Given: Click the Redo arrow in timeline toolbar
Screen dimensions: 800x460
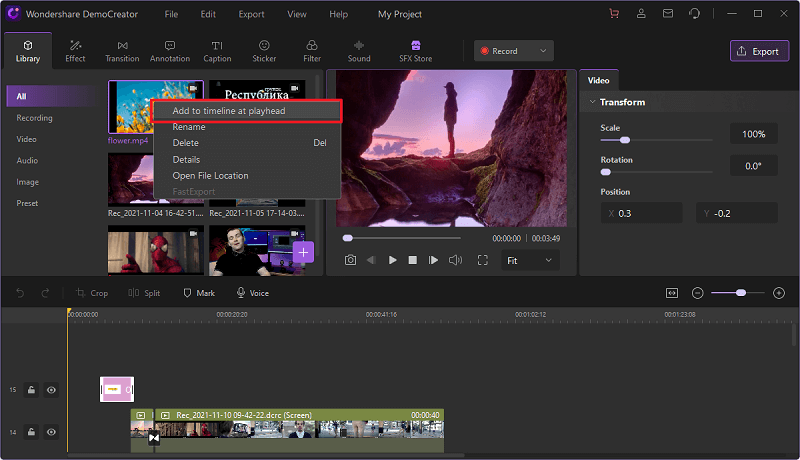Looking at the screenshot, I should (x=45, y=293).
